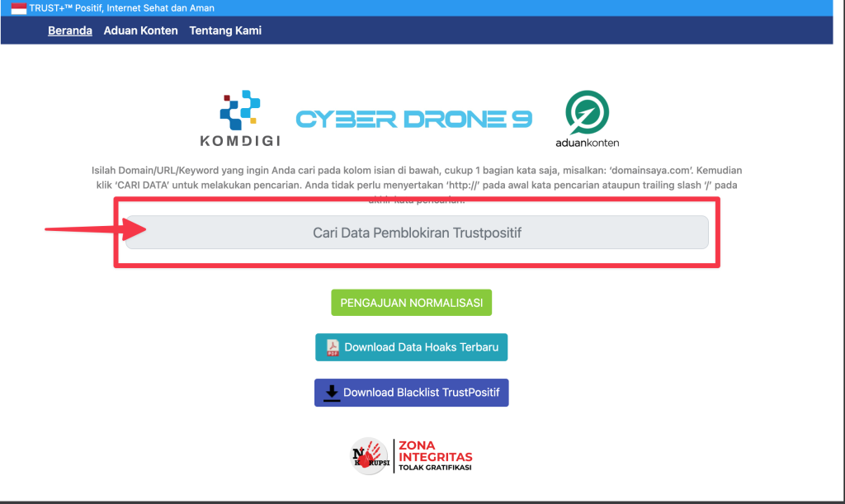Click the No Korupsi red hand icon
The width and height of the screenshot is (845, 504).
coord(369,455)
